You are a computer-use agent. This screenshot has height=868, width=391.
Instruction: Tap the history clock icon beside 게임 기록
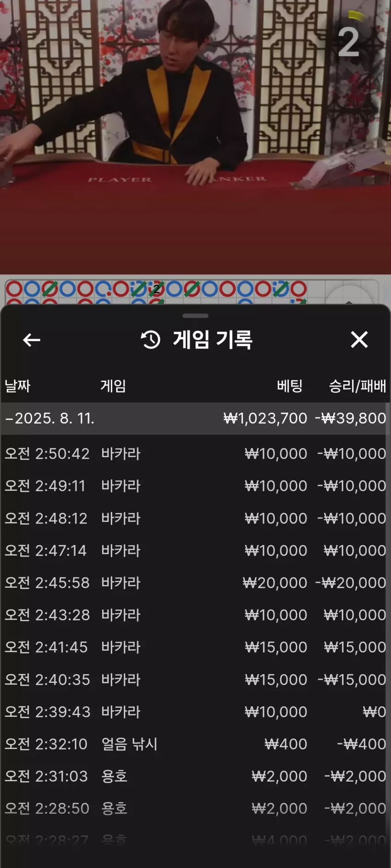pos(150,340)
